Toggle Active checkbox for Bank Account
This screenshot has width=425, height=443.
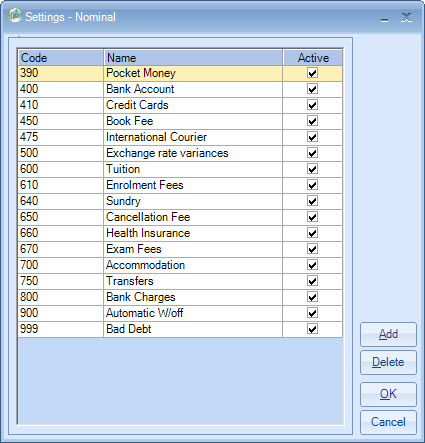pos(312,89)
